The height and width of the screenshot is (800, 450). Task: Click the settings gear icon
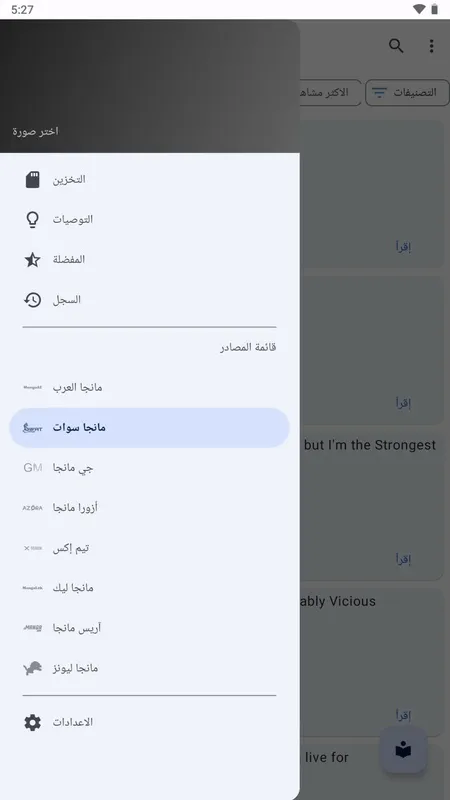33,722
